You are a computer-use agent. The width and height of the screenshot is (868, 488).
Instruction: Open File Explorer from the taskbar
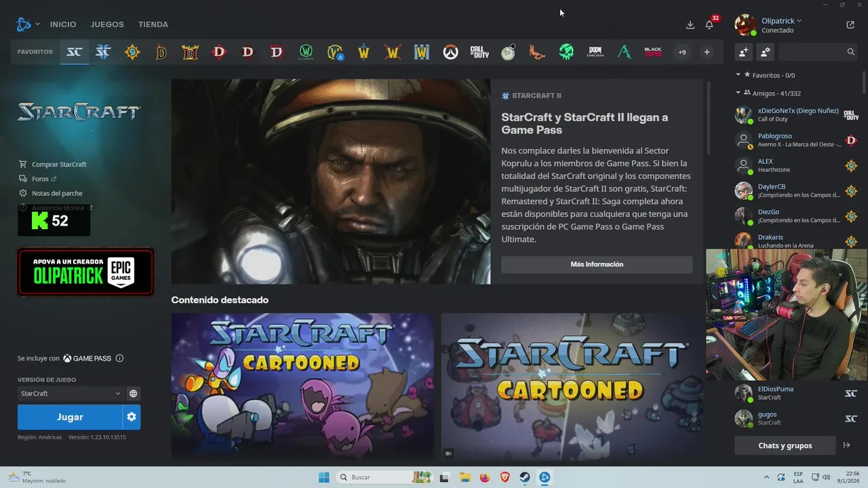(x=465, y=477)
